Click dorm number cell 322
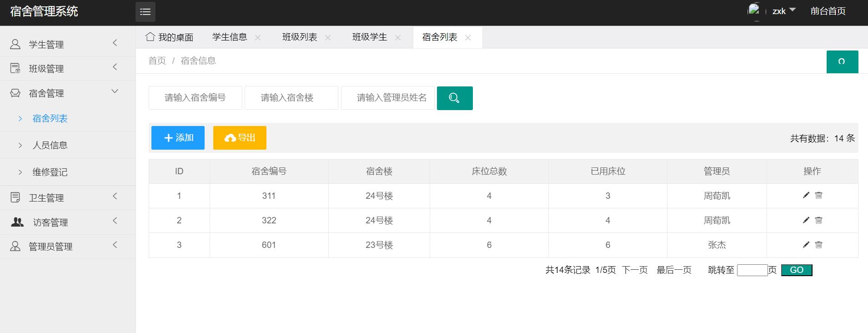868x333 pixels. pyautogui.click(x=269, y=221)
